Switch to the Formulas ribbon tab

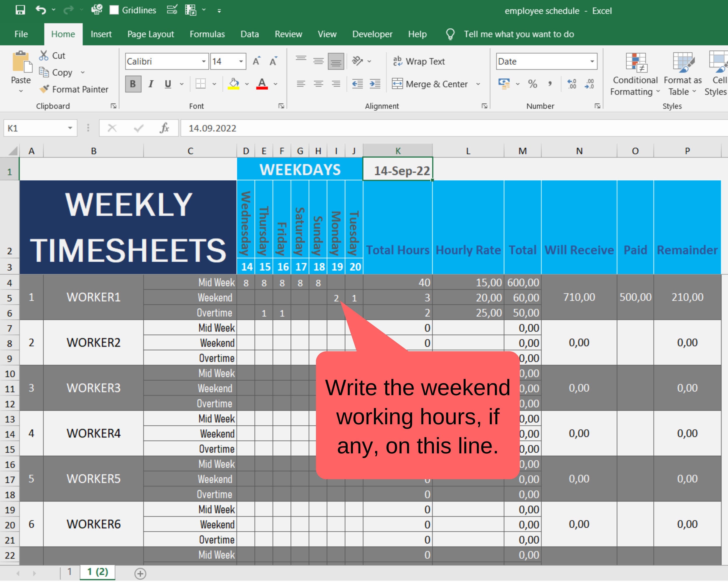pos(207,34)
